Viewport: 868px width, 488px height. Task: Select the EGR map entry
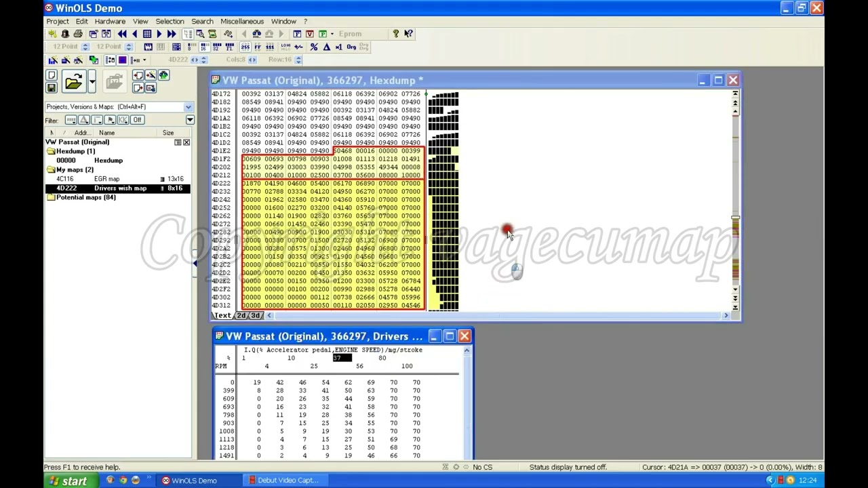[117, 179]
